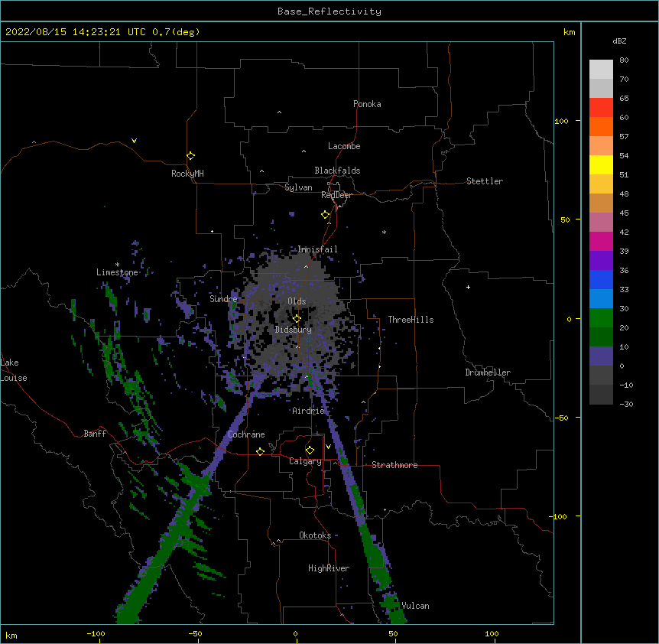Click the green echo band near Vulcan

point(393,605)
